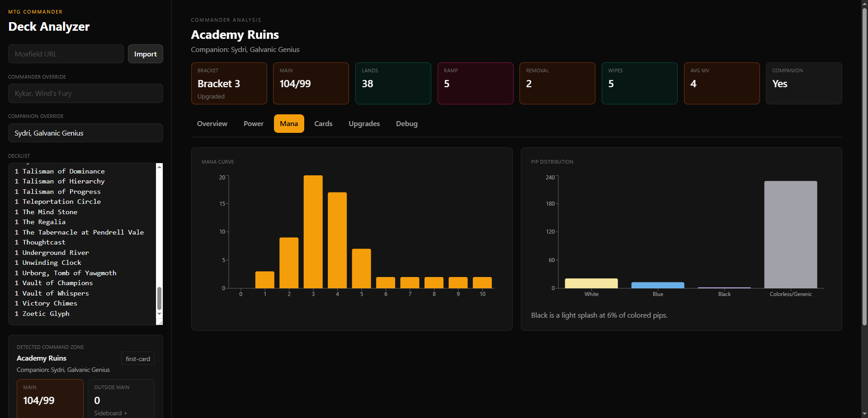Click the decklist scroll down arrow

pos(159,314)
